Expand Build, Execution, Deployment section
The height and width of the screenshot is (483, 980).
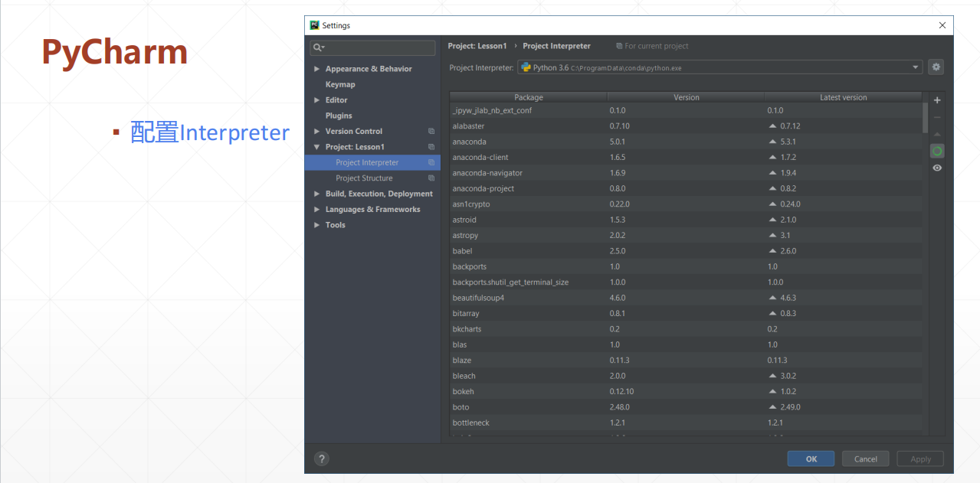[316, 194]
